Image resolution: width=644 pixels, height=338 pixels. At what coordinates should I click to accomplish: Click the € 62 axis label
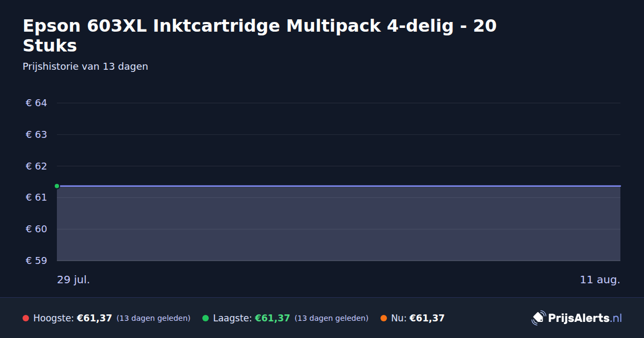[36, 166]
